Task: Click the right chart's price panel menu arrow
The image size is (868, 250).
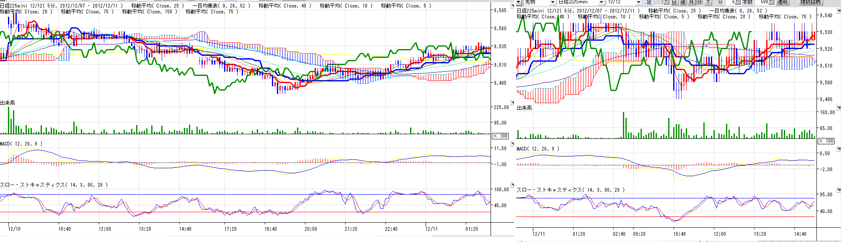Action: pos(839,11)
